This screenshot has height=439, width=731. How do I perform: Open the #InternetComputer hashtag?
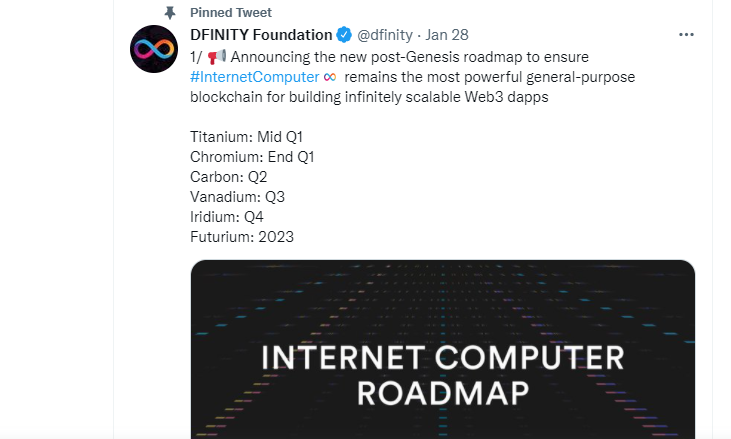point(255,77)
